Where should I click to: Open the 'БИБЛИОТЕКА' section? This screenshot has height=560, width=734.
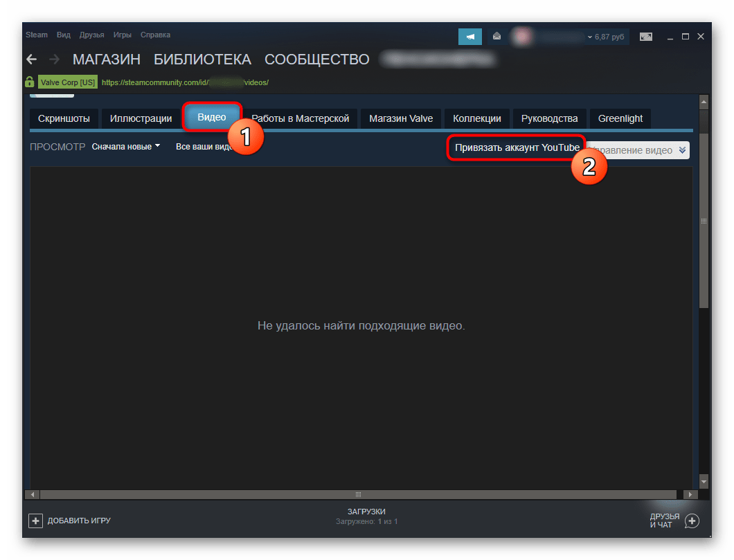click(x=202, y=60)
